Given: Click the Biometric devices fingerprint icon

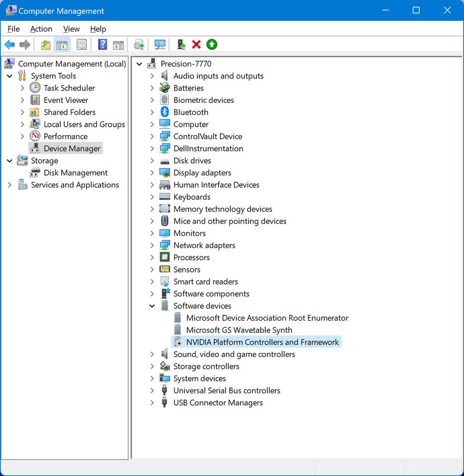Looking at the screenshot, I should pos(165,100).
